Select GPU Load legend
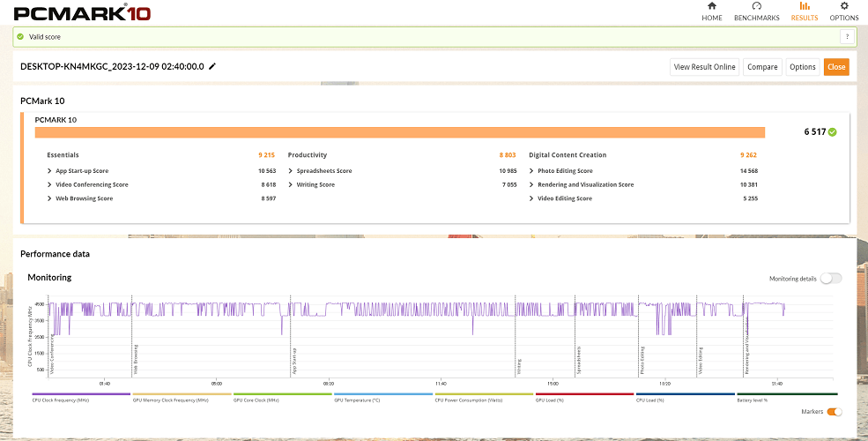The image size is (868, 441). click(x=584, y=397)
